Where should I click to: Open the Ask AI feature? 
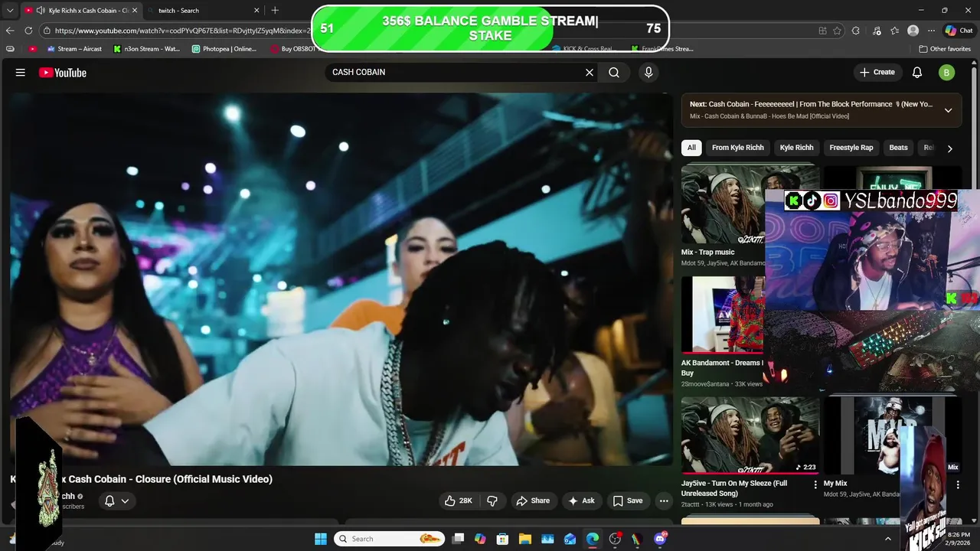pyautogui.click(x=581, y=500)
